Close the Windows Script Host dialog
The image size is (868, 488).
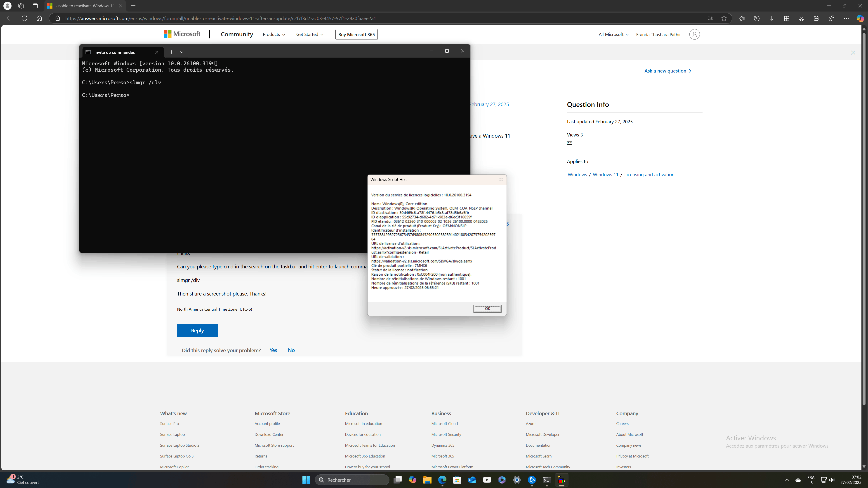coord(501,180)
